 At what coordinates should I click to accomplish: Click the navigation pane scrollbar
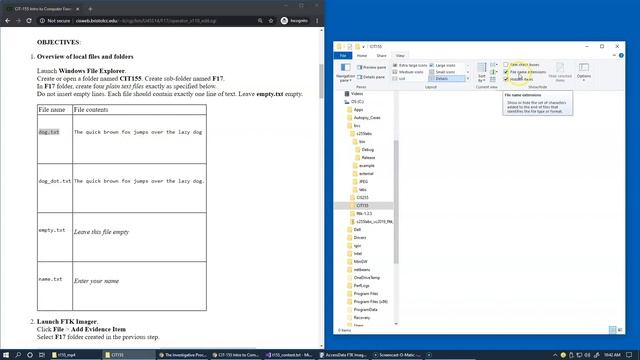tap(396, 202)
